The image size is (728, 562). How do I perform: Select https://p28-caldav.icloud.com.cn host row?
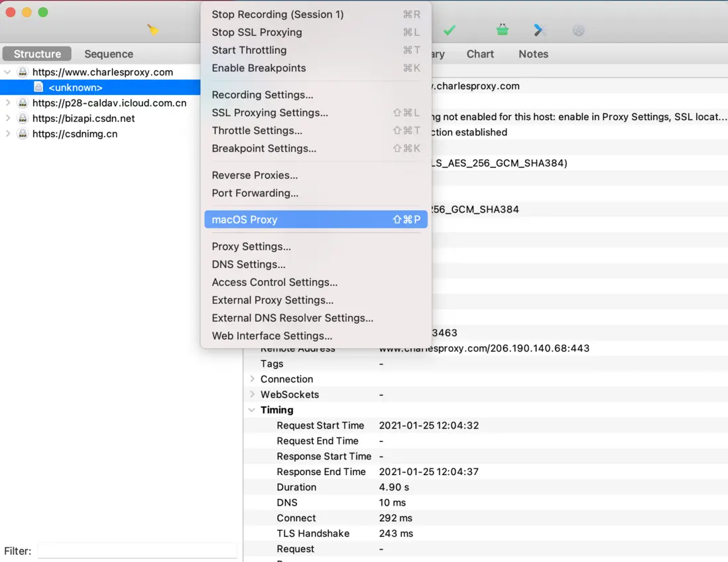(x=100, y=103)
